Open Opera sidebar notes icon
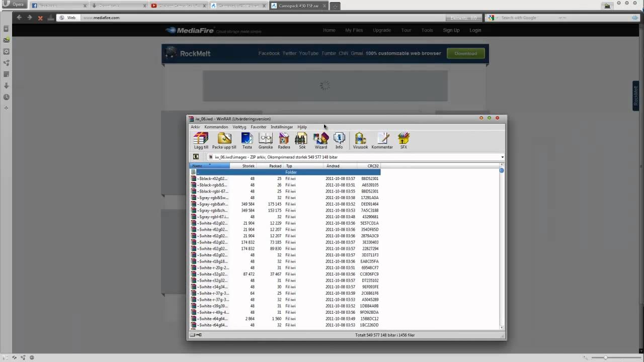 click(x=6, y=74)
